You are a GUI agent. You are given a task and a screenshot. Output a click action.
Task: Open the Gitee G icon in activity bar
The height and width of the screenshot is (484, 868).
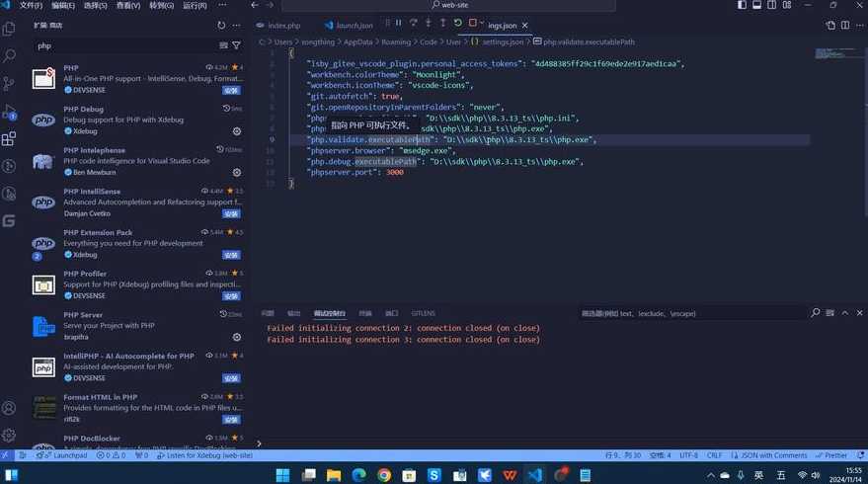point(9,221)
